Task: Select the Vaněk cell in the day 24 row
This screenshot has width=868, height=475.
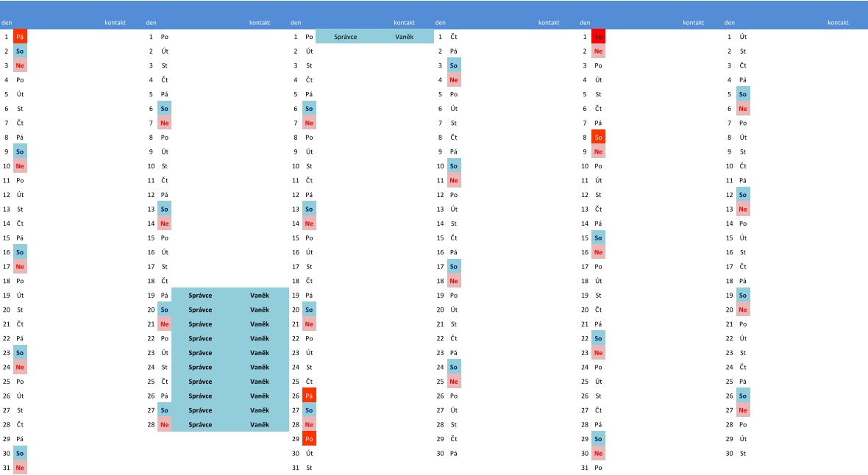Action: [x=260, y=368]
